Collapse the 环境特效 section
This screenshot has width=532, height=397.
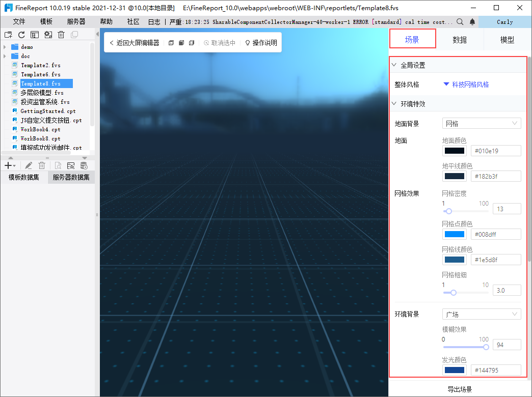click(x=394, y=103)
